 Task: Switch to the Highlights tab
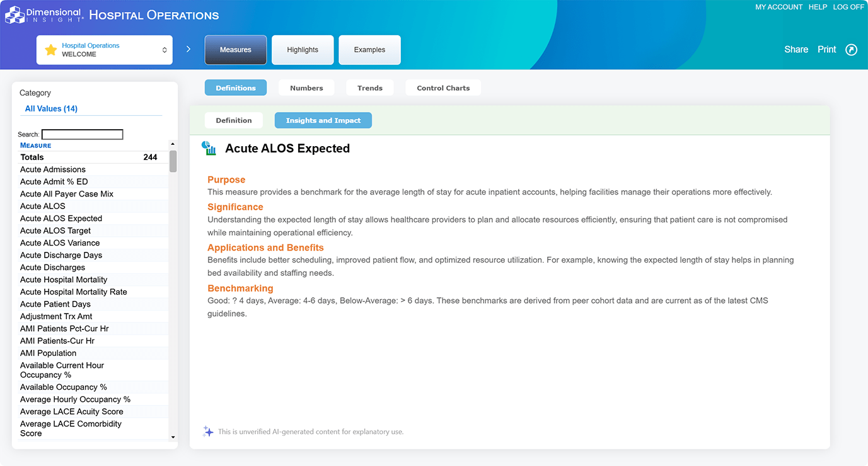[x=303, y=50]
